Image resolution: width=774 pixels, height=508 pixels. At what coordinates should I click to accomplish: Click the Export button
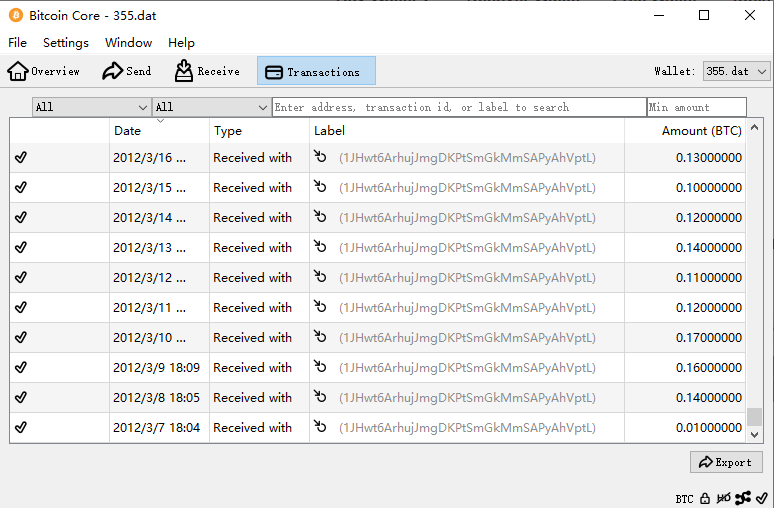726,462
